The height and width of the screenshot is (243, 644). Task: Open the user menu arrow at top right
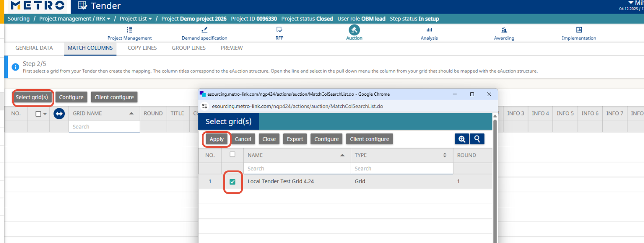coord(630,3)
